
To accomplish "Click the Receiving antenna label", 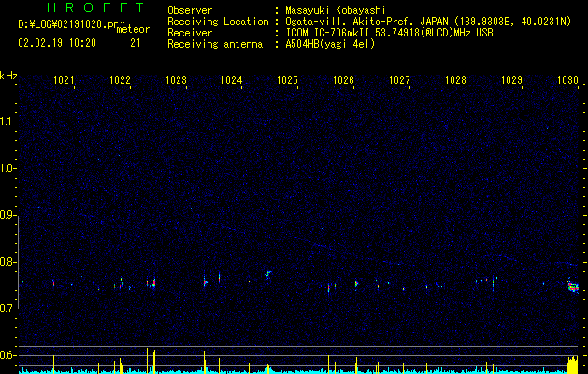I will [215, 44].
